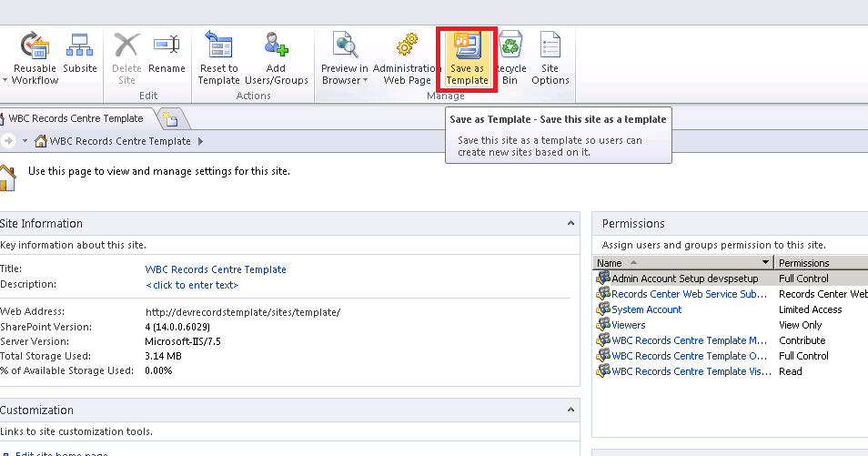Click Contribute permission value

(802, 340)
